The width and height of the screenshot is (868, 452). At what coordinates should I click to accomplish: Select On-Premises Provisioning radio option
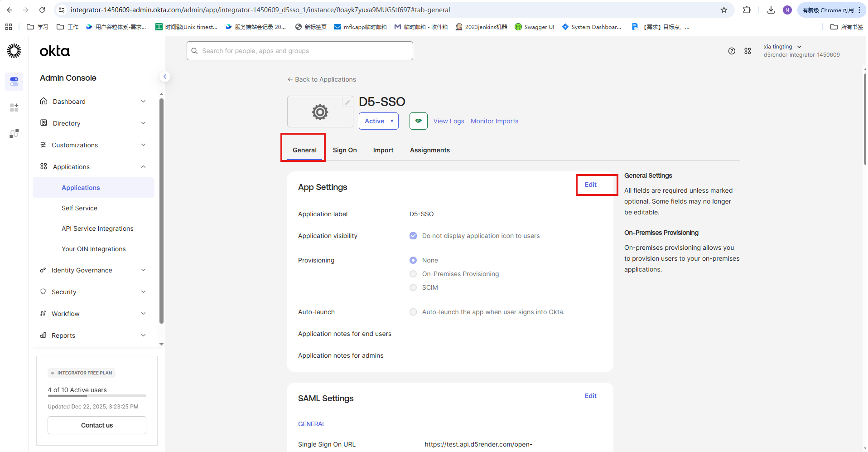click(413, 274)
